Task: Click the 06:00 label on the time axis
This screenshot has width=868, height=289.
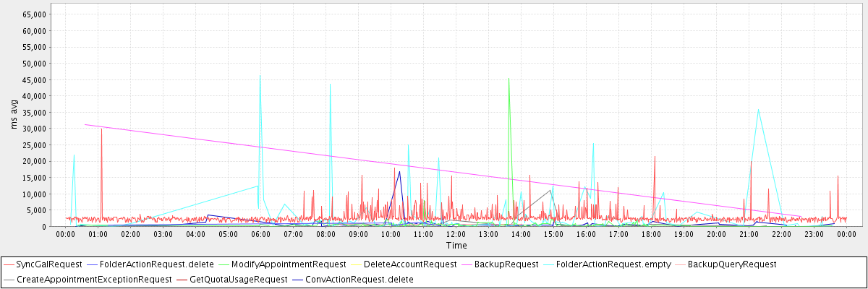Action: [x=260, y=234]
